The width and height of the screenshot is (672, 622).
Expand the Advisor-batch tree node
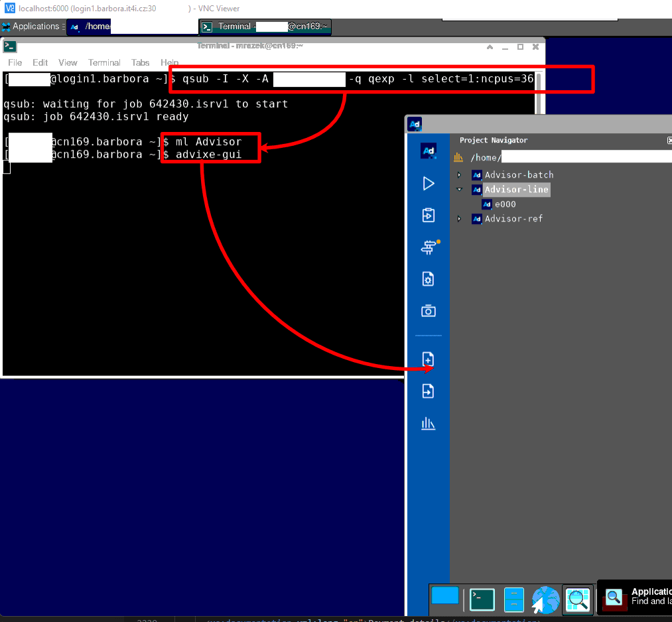pos(459,175)
